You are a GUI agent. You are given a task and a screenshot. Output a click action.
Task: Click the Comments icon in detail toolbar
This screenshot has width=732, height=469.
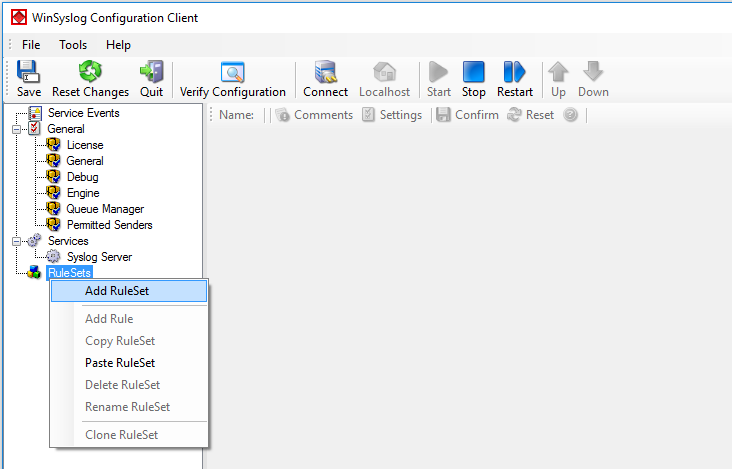[x=282, y=115]
